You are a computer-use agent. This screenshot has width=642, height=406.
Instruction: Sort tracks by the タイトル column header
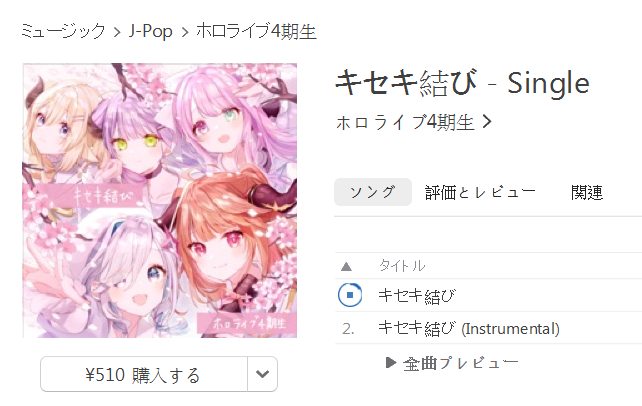point(402,266)
